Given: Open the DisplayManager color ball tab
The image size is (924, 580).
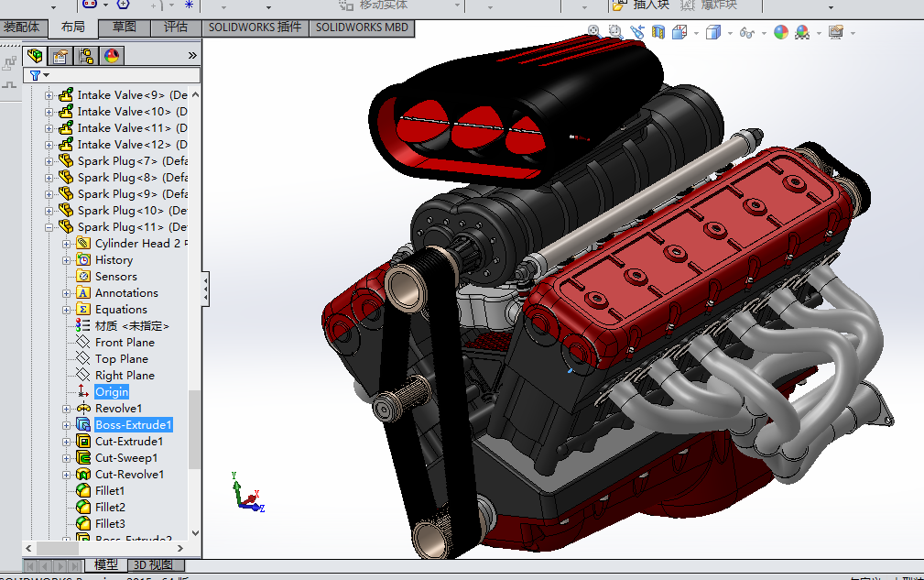Looking at the screenshot, I should [112, 56].
